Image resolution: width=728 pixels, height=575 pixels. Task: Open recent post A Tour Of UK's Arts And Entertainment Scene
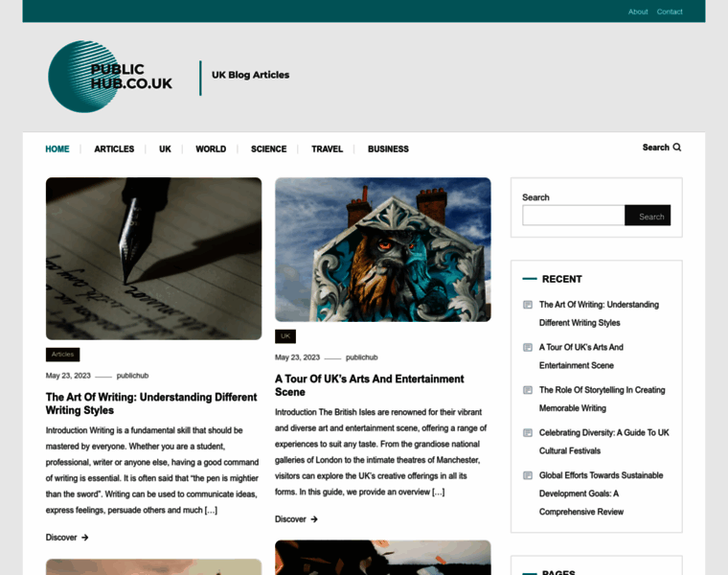[581, 356]
